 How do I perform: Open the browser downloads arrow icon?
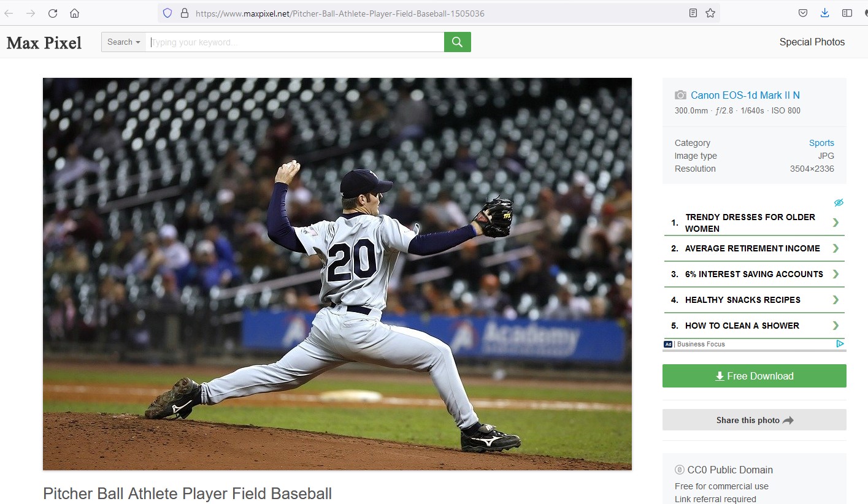point(825,13)
